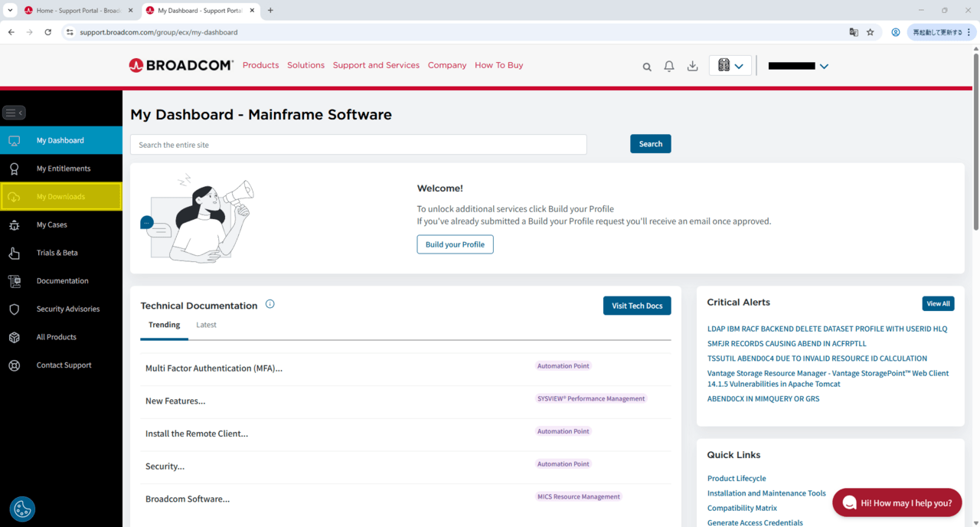Open the Company menu
This screenshot has height=527, width=980.
click(x=447, y=65)
